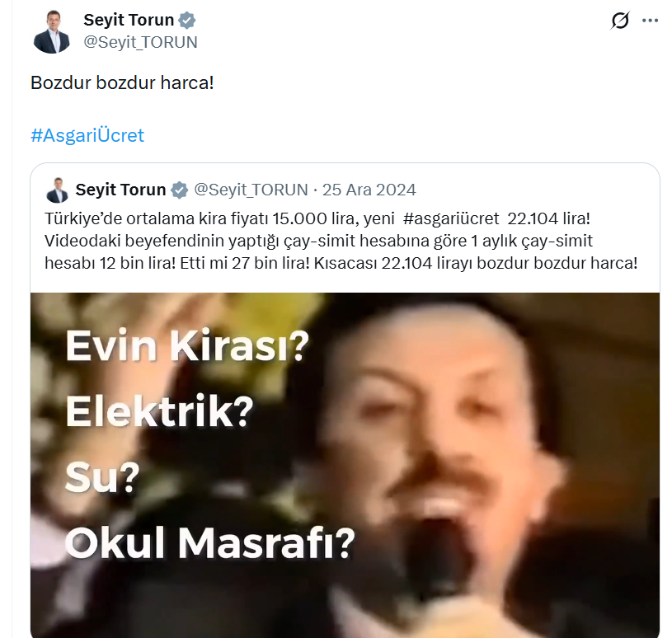672x638 pixels.
Task: Open the Grok explain-post icon
Action: 620,20
